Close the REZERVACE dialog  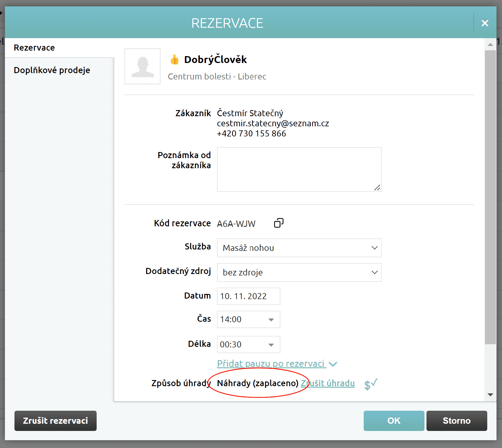click(x=485, y=23)
